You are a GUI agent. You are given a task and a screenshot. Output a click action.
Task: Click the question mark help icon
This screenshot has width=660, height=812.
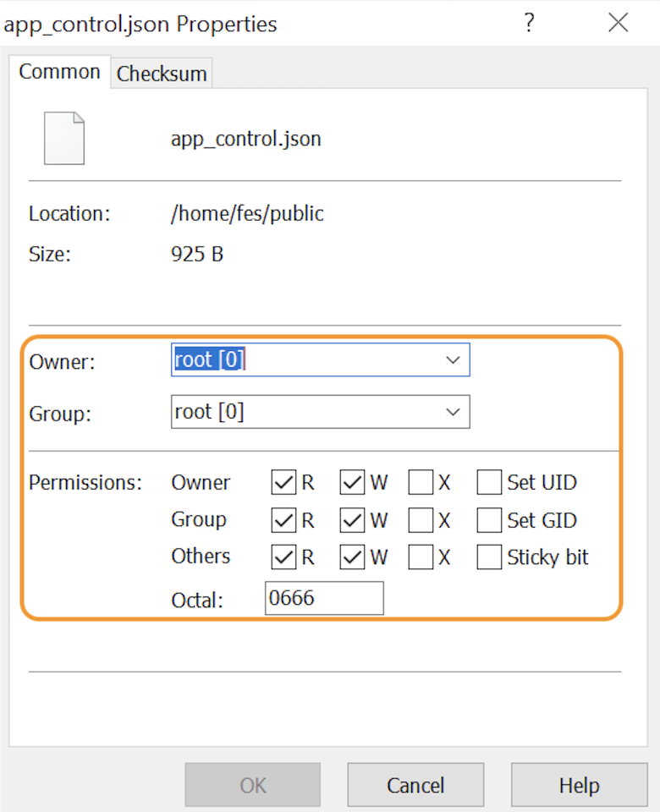click(530, 23)
